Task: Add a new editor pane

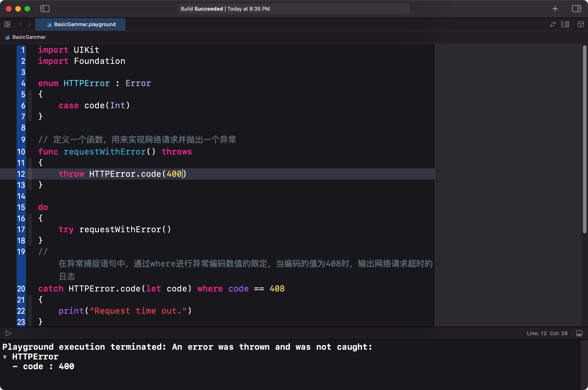Action: pos(581,24)
